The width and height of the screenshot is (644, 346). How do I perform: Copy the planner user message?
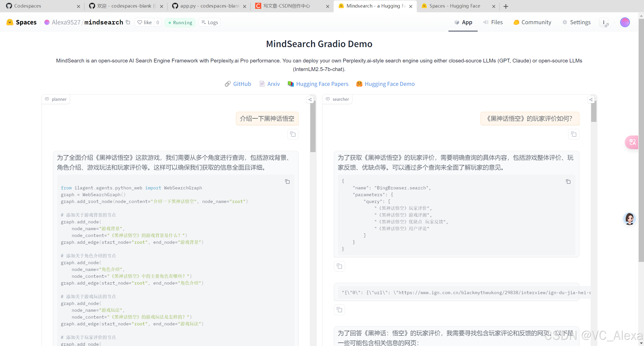click(x=293, y=134)
